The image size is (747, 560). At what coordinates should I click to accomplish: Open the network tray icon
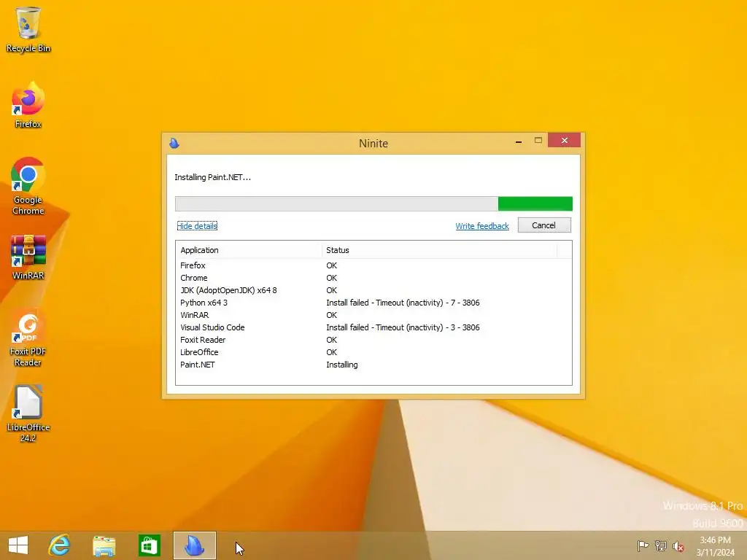click(661, 545)
